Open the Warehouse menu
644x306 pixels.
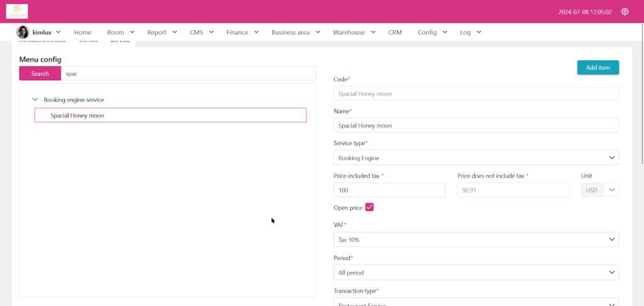pos(353,32)
